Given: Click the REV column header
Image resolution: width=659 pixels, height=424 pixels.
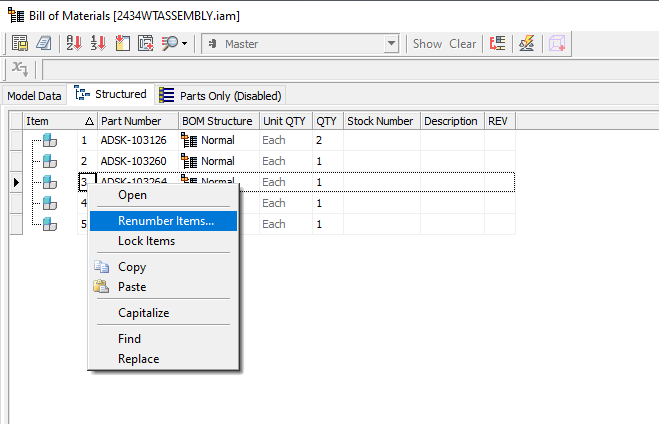Looking at the screenshot, I should [500, 121].
